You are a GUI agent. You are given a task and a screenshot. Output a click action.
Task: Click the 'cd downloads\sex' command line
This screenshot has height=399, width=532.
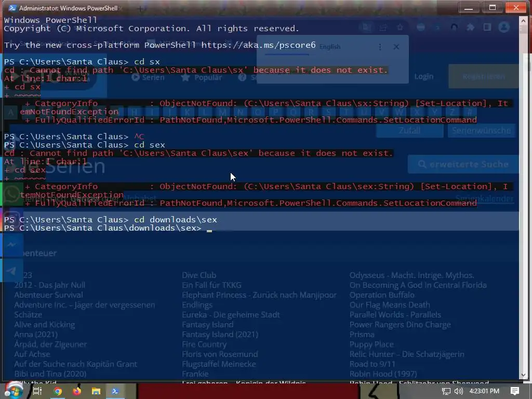110,220
